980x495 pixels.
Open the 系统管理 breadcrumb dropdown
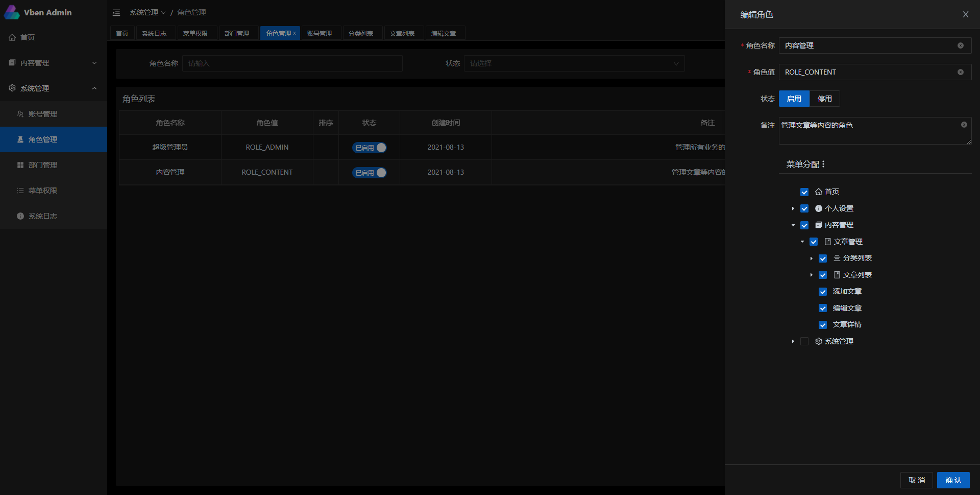[148, 12]
